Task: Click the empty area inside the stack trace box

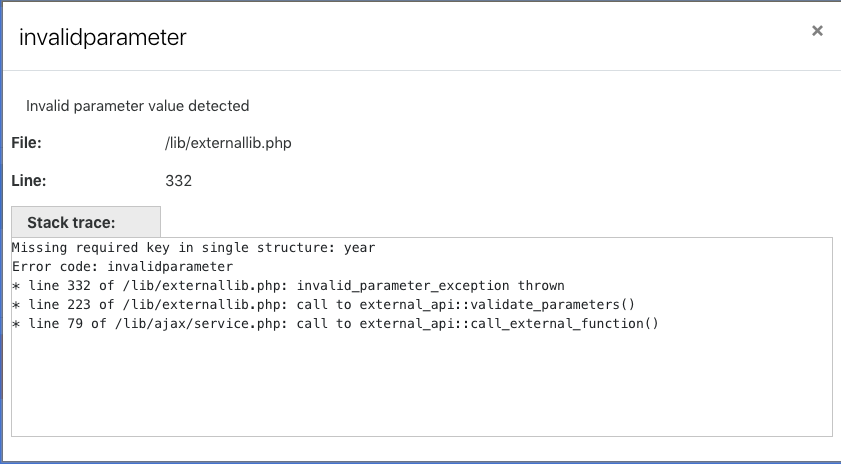Action: pos(422,384)
